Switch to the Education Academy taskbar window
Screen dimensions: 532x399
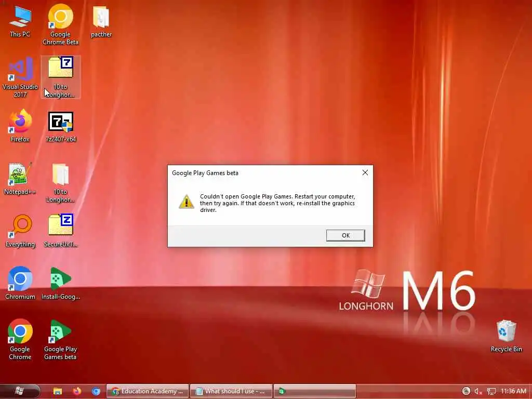point(147,391)
